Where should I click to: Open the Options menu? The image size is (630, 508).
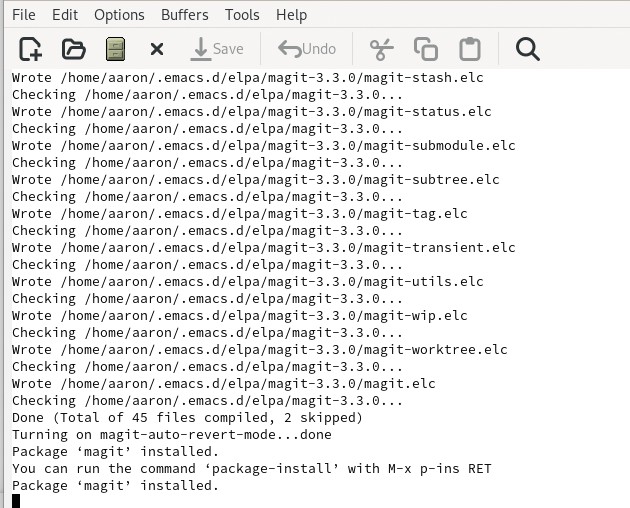point(119,15)
